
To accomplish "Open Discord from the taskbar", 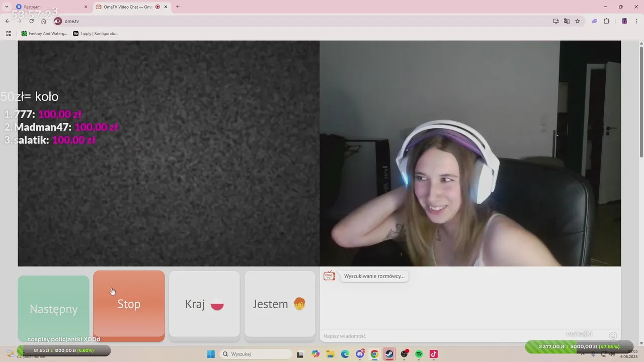I will [360, 354].
